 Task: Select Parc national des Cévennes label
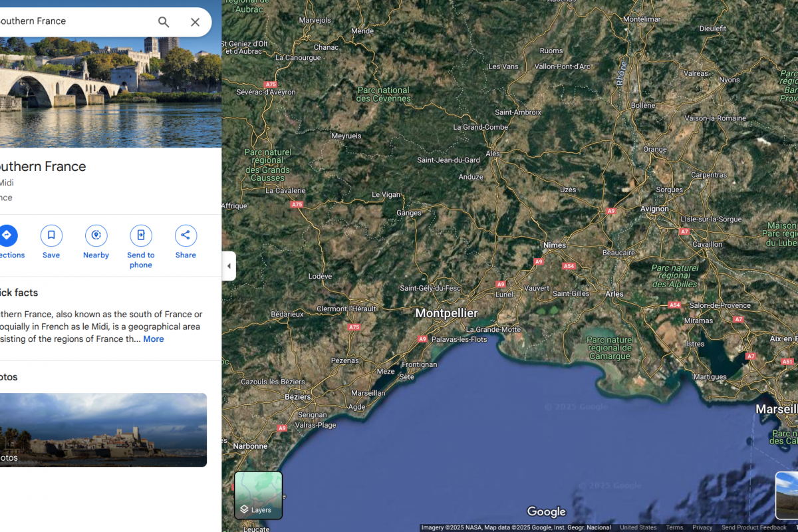(384, 94)
